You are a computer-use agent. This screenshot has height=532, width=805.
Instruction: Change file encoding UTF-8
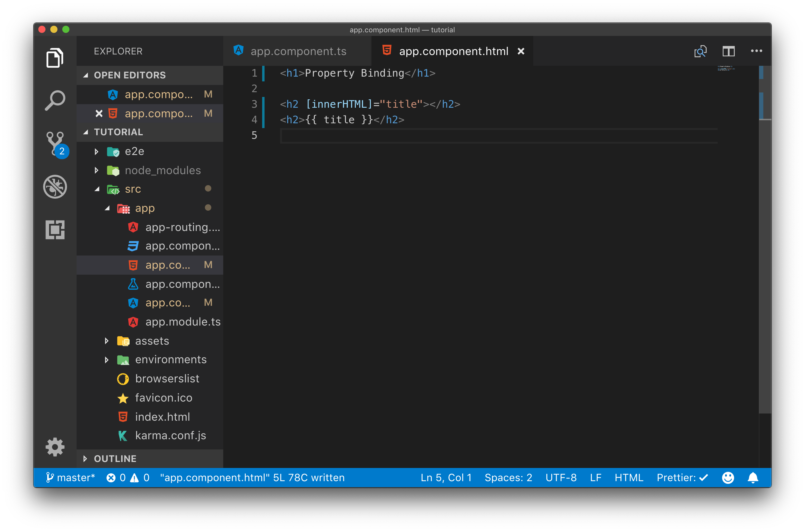(x=561, y=478)
